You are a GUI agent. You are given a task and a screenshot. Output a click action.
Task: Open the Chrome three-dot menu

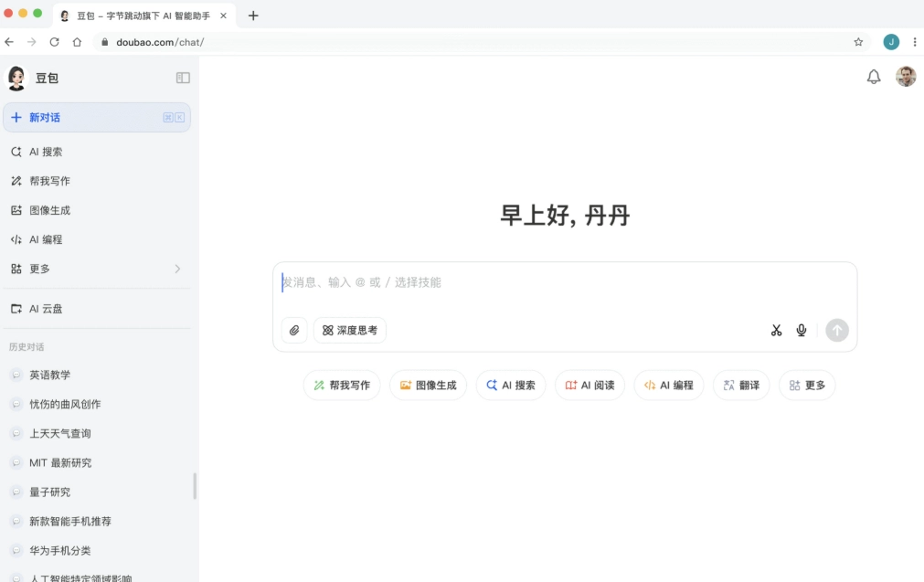point(915,41)
